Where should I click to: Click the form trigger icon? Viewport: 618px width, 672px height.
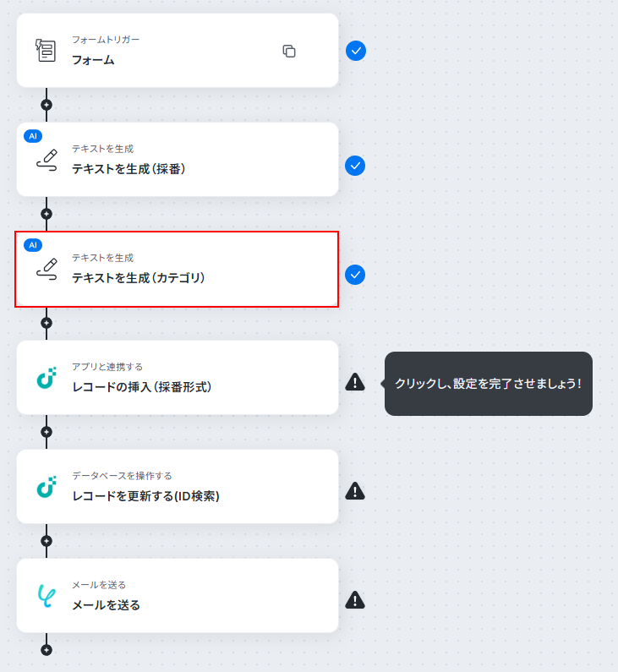click(x=46, y=51)
